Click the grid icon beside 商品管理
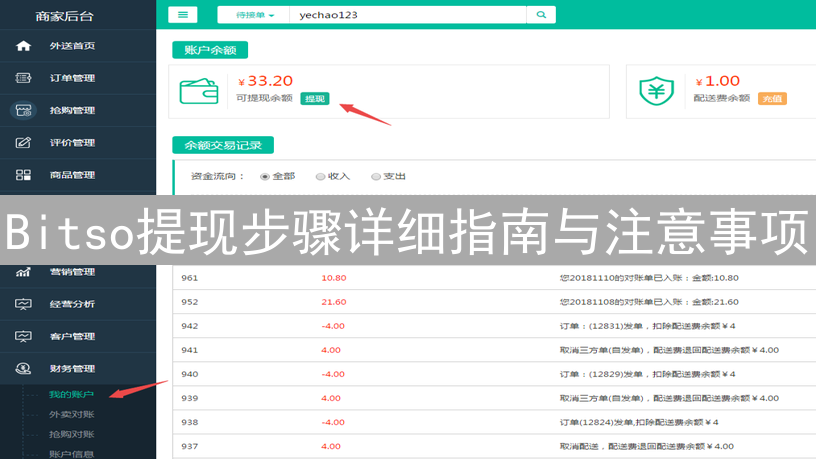The width and height of the screenshot is (816, 459). click(x=23, y=175)
